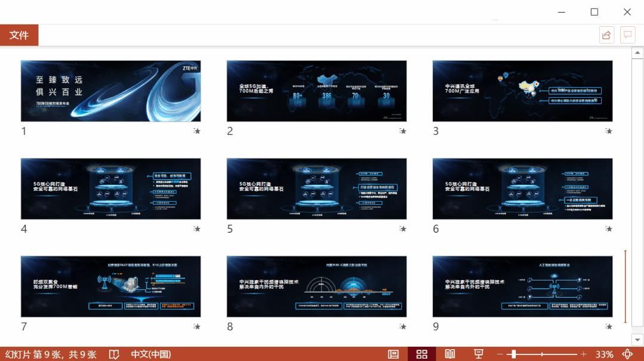644x361 pixels.
Task: Click the zoom in plus button
Action: coord(584,354)
